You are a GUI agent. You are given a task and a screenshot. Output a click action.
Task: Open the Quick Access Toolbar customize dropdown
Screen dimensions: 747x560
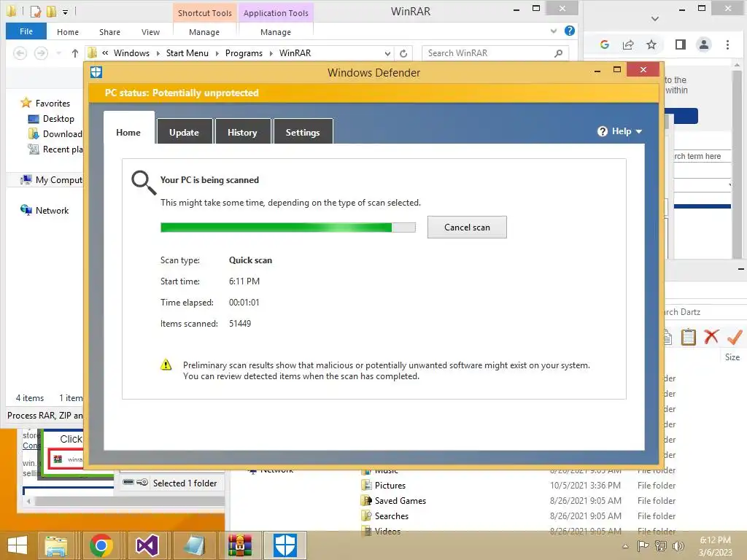(x=65, y=12)
